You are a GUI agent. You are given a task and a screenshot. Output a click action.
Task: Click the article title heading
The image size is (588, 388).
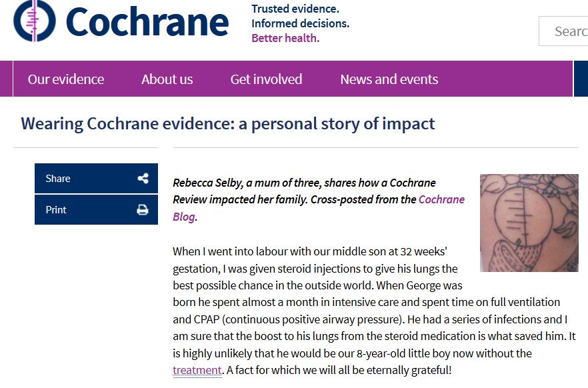click(227, 124)
